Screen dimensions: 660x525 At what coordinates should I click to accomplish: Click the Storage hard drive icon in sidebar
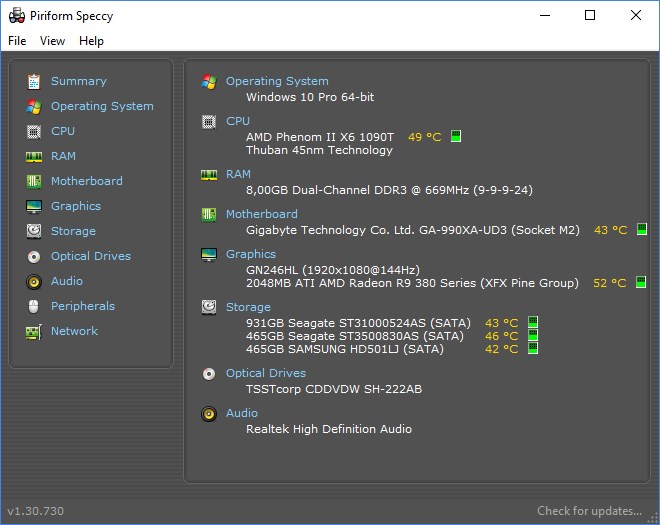point(34,231)
